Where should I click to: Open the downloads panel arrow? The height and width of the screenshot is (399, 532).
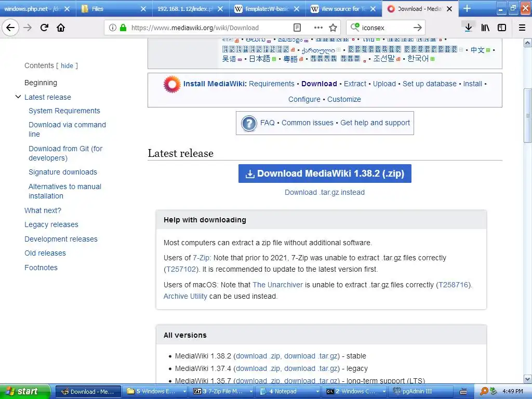tap(468, 28)
